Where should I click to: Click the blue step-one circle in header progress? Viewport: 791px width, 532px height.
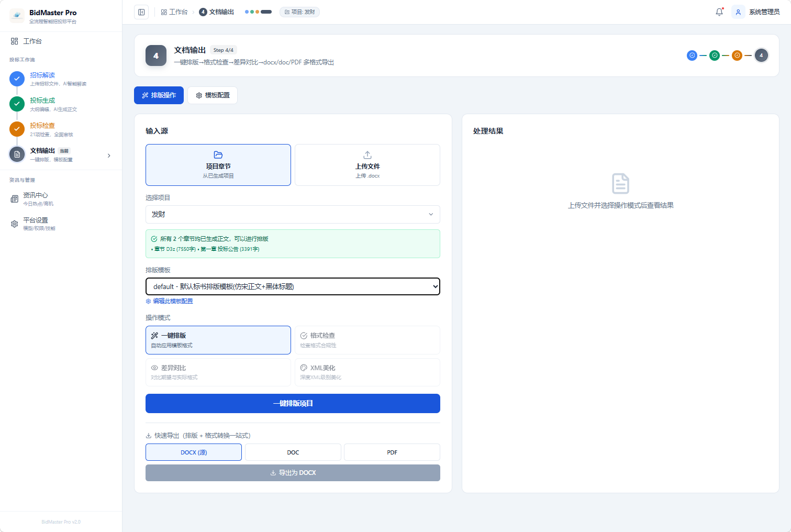pyautogui.click(x=692, y=56)
